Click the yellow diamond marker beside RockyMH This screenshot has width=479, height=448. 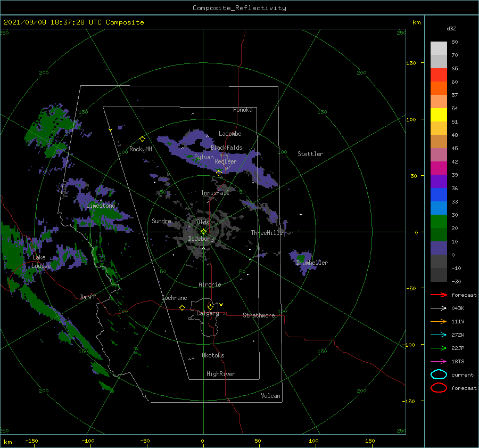142,139
